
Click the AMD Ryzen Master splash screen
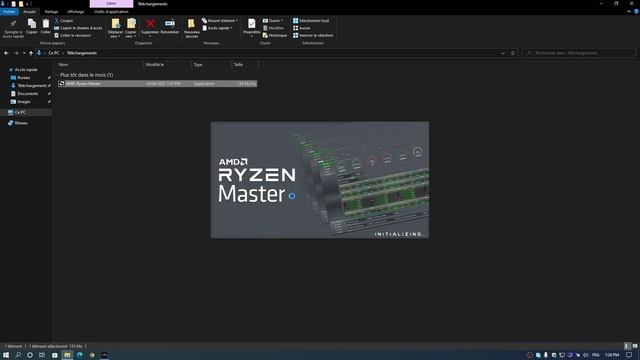(320, 180)
